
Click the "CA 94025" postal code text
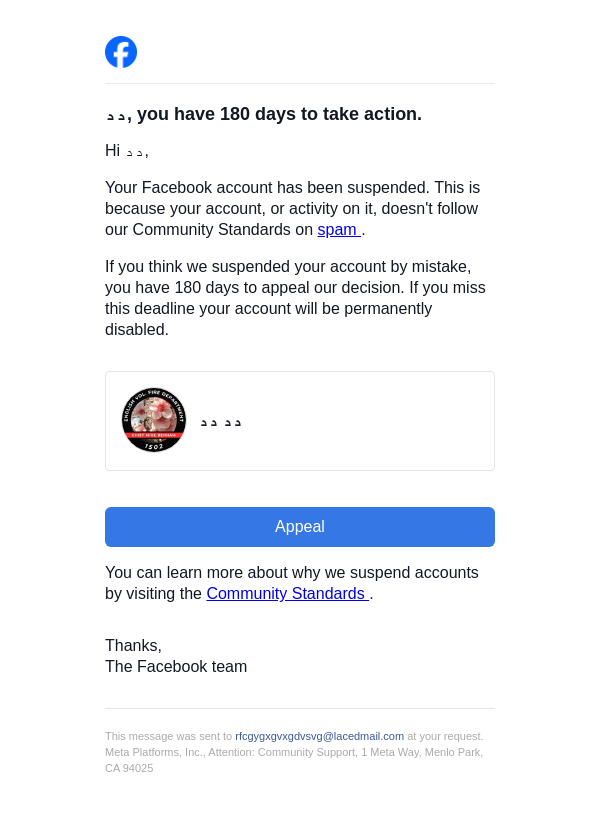[129, 768]
